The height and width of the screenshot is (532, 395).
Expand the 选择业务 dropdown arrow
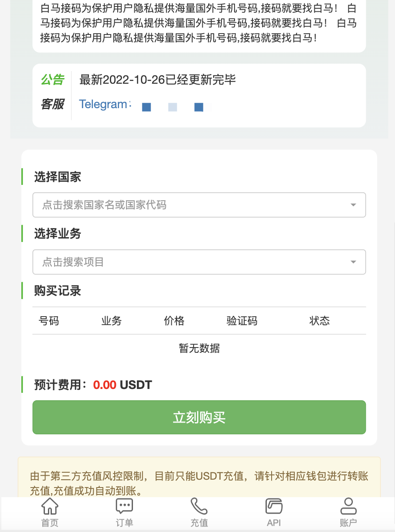click(x=353, y=262)
